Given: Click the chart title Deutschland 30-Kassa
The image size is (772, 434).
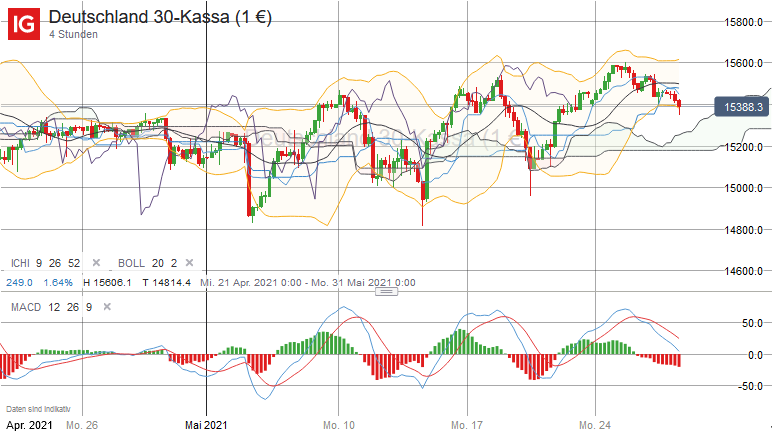Looking at the screenshot, I should coord(160,17).
